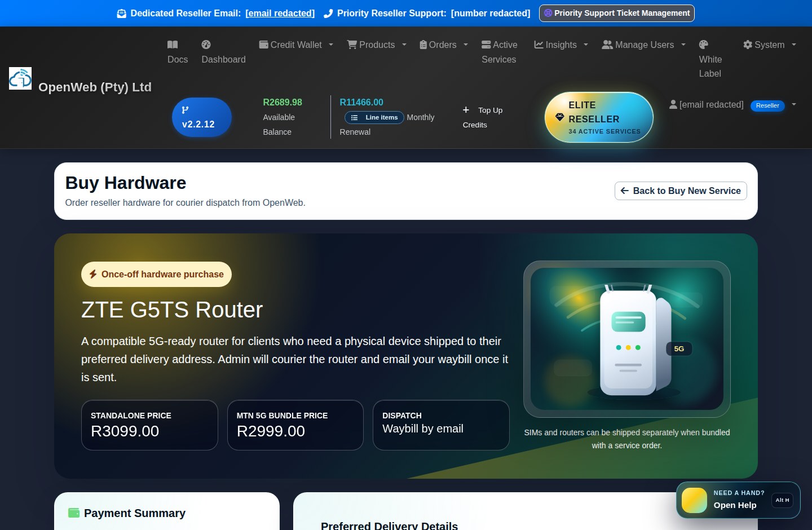Click the Payment Summary wallet icon
The width and height of the screenshot is (812, 530).
point(74,513)
